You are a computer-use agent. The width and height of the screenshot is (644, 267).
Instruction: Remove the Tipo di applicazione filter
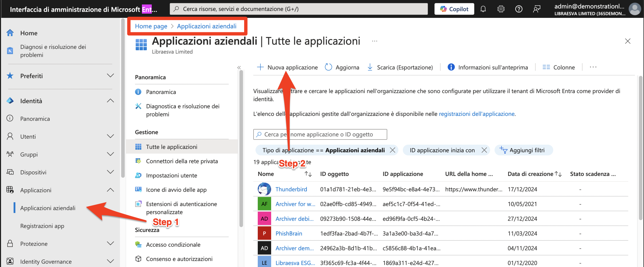pyautogui.click(x=392, y=150)
